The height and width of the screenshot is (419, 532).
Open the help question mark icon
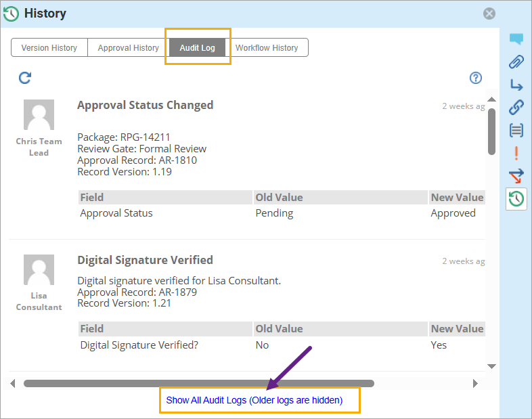tap(475, 78)
